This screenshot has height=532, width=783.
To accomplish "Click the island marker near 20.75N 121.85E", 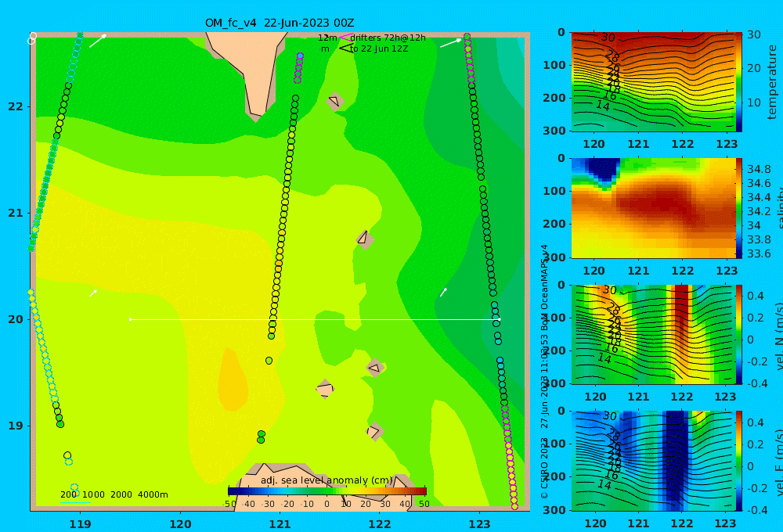I will pos(365,239).
